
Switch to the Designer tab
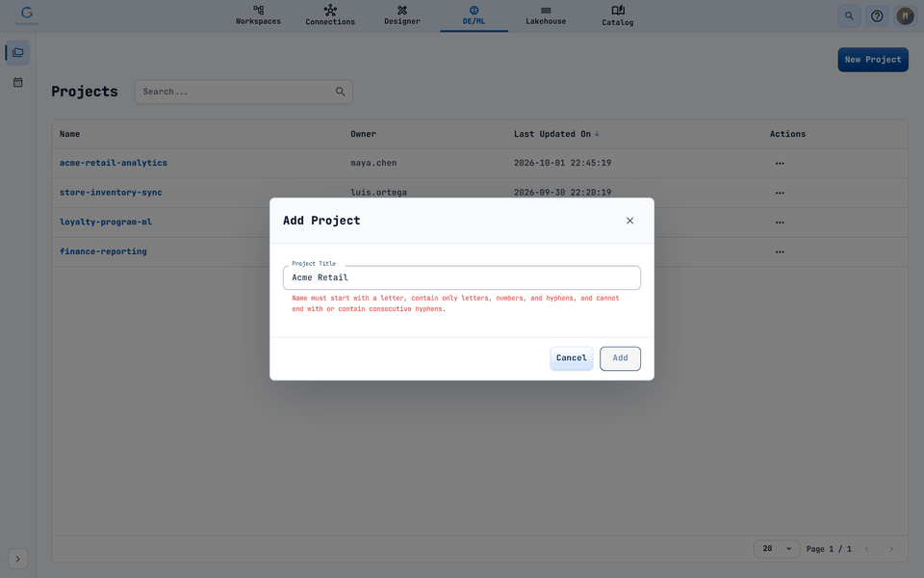tap(402, 16)
